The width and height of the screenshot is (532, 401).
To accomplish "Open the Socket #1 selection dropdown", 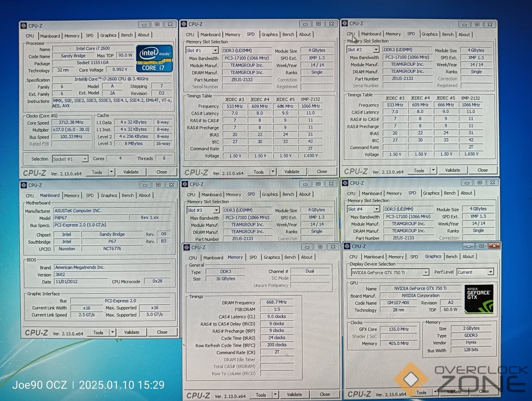I will coord(85,159).
